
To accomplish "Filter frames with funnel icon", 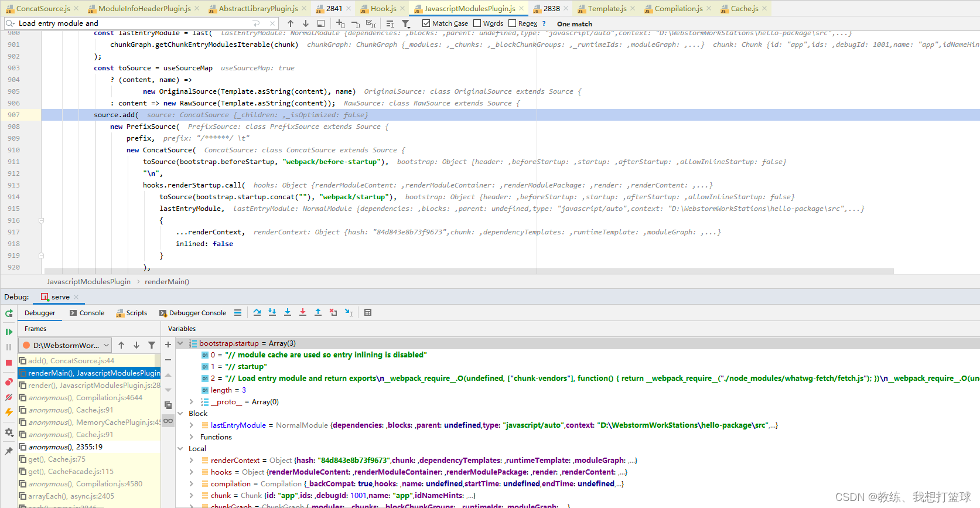I will click(x=152, y=345).
